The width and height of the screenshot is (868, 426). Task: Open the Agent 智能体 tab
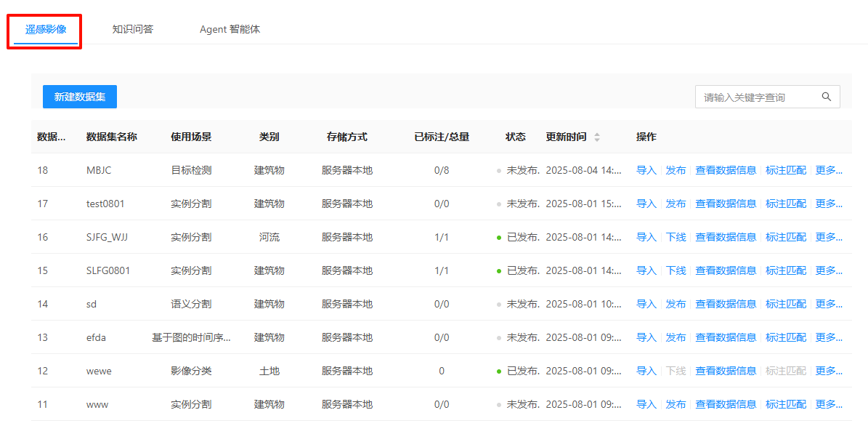(230, 30)
